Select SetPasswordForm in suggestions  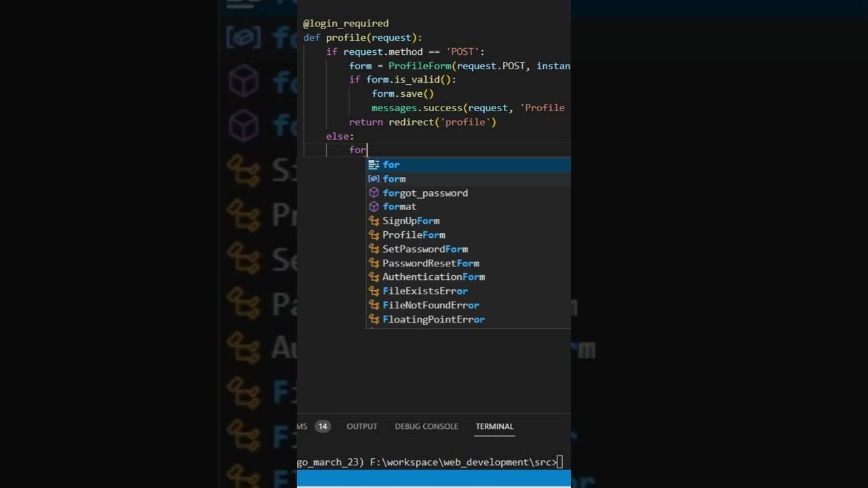(x=469, y=249)
